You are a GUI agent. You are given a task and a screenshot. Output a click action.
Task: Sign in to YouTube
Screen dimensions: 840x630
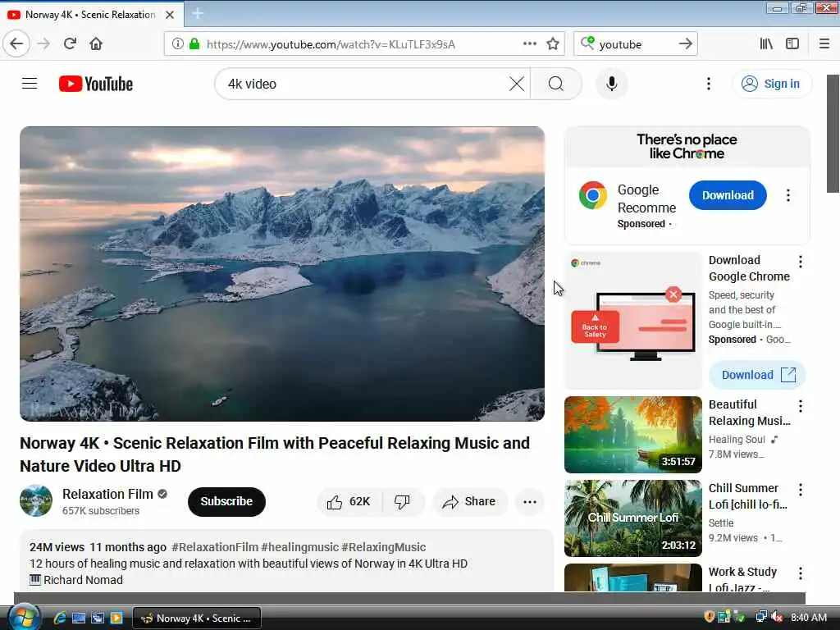(x=772, y=84)
